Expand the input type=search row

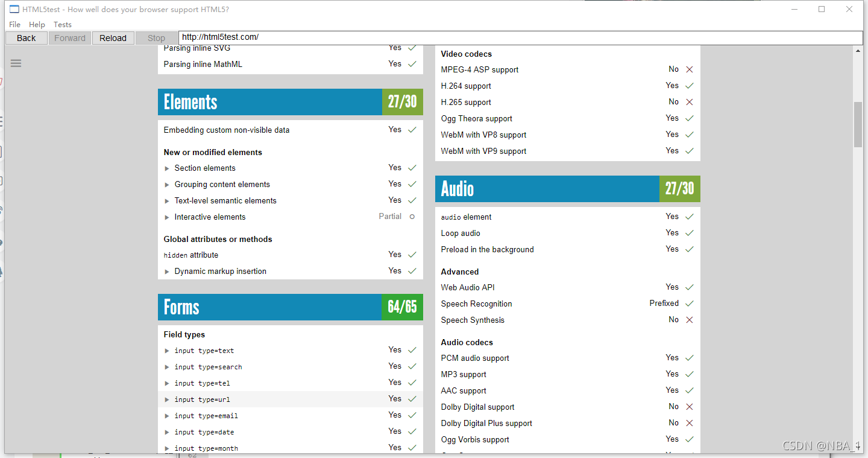click(167, 367)
